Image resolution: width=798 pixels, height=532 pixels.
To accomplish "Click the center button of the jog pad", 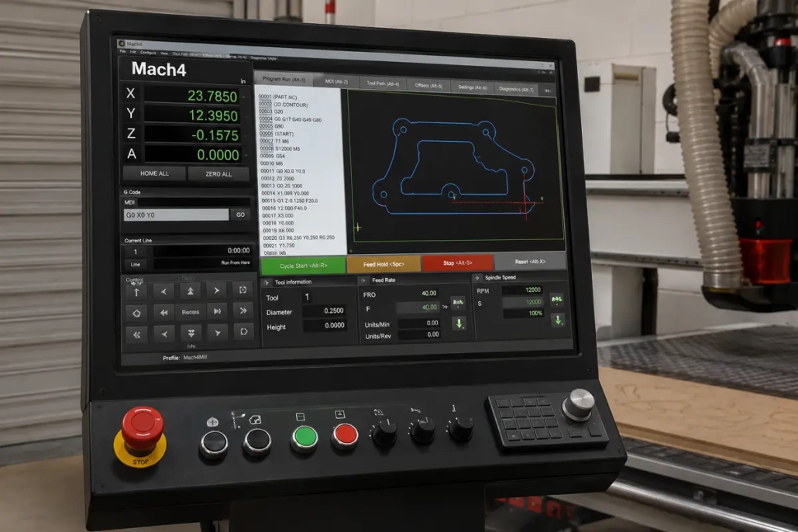I will tap(191, 312).
